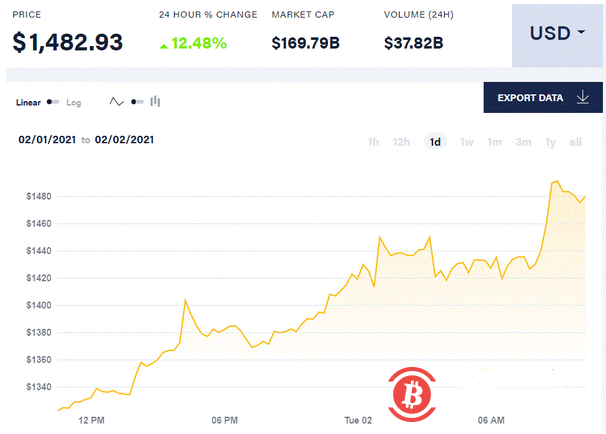Switch to the 12h time range
The width and height of the screenshot is (606, 434).
pos(401,142)
